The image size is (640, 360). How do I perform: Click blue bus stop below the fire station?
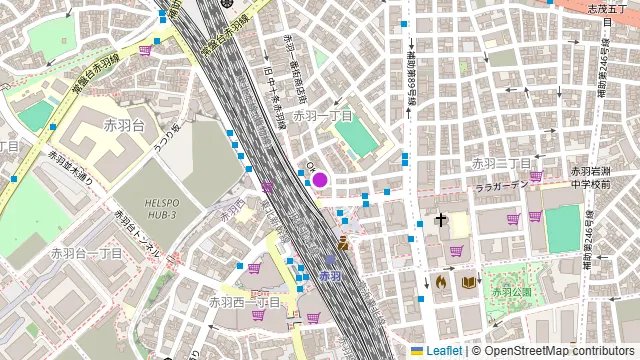click(x=421, y=299)
